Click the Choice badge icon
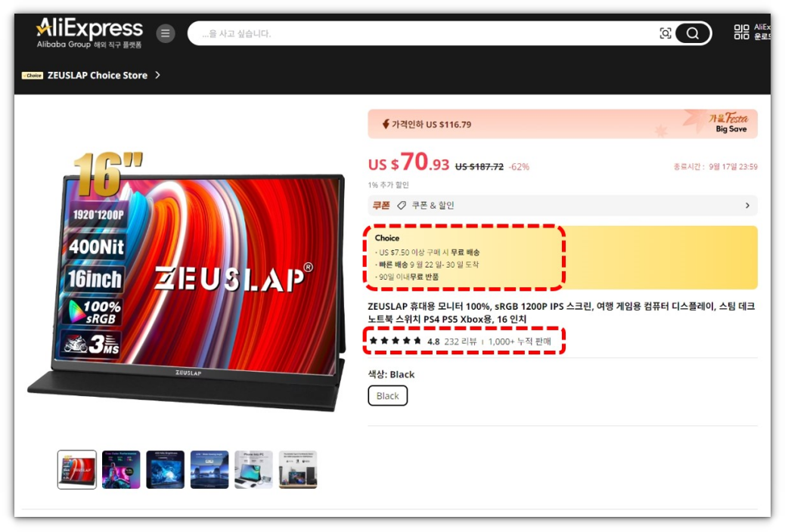 [32, 76]
